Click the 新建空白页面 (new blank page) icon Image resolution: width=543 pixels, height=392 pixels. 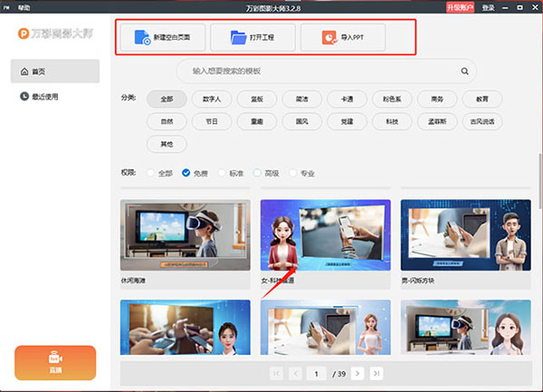142,38
